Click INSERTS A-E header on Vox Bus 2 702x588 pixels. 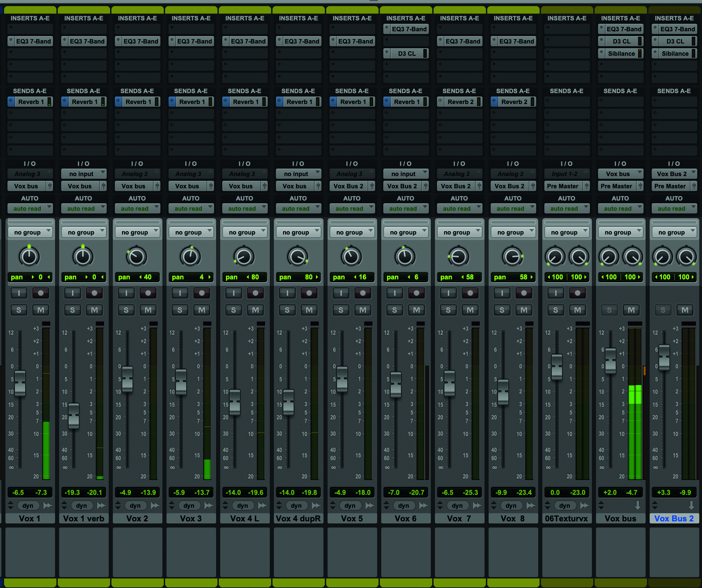pos(674,18)
